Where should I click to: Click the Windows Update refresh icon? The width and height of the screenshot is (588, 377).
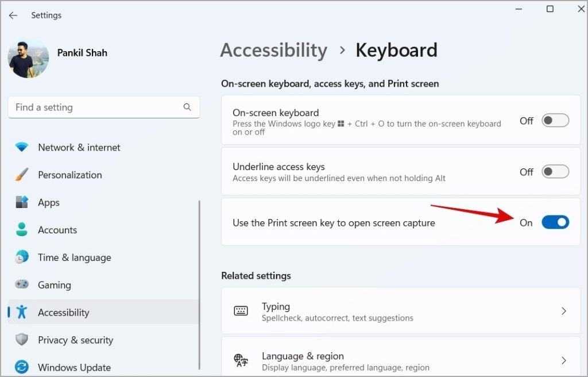[x=22, y=367]
